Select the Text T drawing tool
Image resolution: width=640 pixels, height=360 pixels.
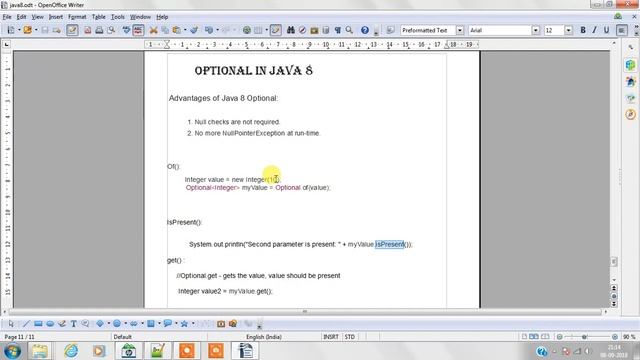tap(73, 324)
